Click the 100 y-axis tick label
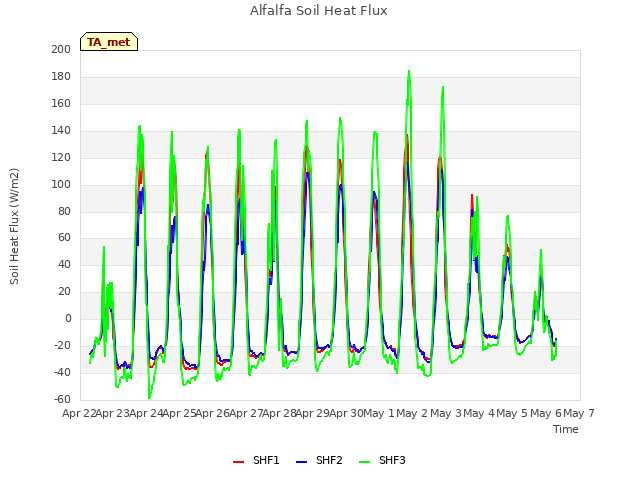640x480 pixels. click(x=61, y=184)
